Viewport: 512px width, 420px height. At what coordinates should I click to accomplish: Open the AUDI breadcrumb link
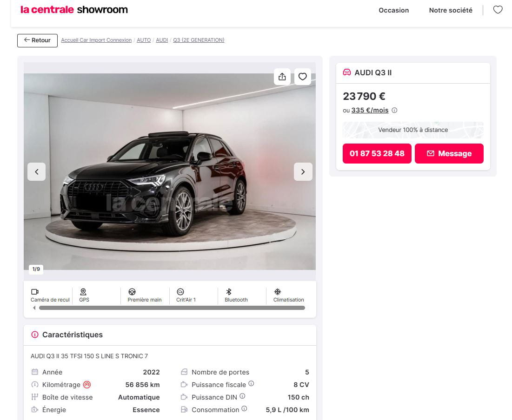(162, 40)
